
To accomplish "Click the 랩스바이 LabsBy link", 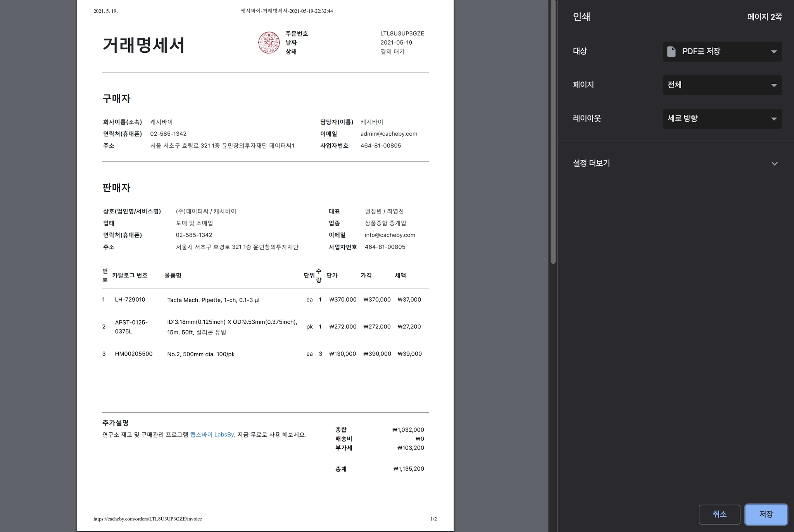I will click(x=212, y=435).
